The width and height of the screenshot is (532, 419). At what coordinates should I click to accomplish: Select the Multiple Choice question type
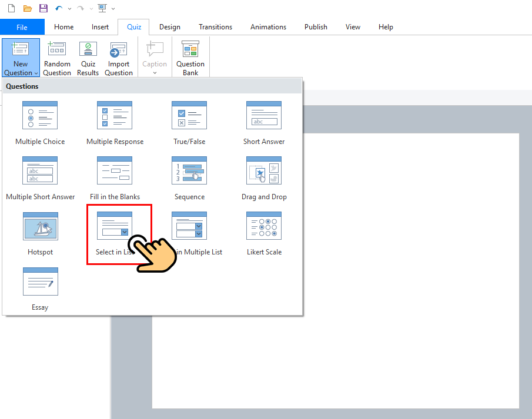pos(40,123)
